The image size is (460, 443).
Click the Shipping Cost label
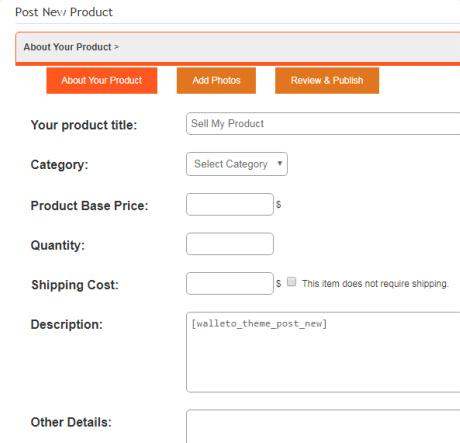[75, 285]
